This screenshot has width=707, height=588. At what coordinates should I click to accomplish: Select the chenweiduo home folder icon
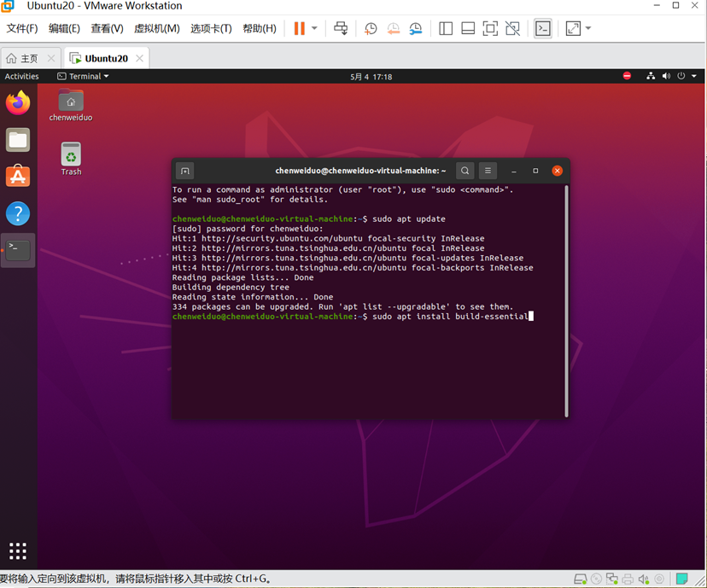pyautogui.click(x=71, y=106)
